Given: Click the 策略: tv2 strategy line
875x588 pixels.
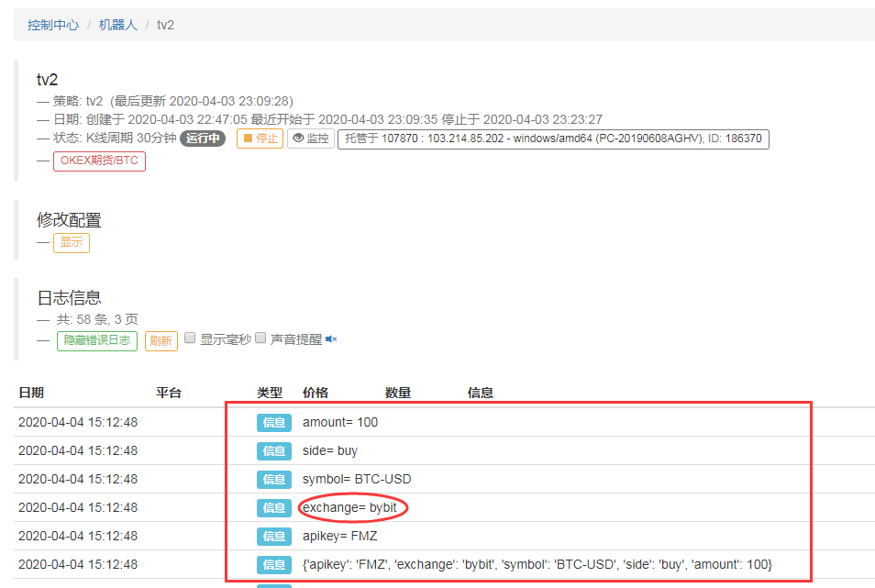Looking at the screenshot, I should 172,101.
